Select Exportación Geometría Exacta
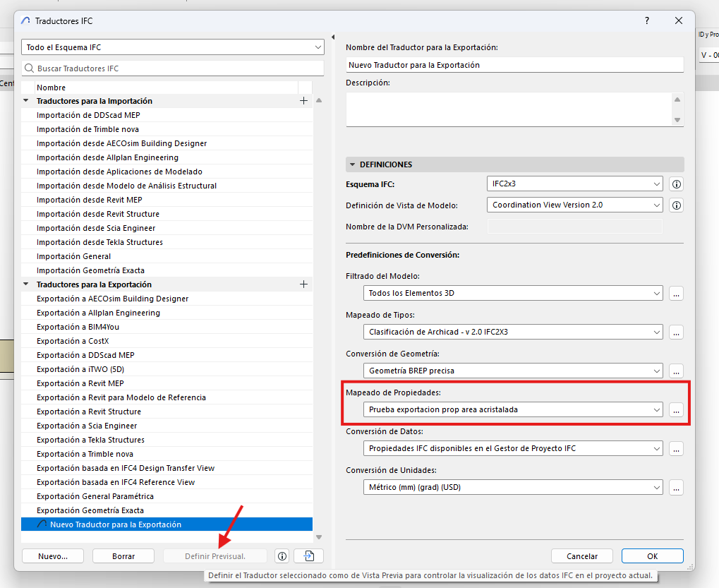This screenshot has width=719, height=588. click(167, 510)
